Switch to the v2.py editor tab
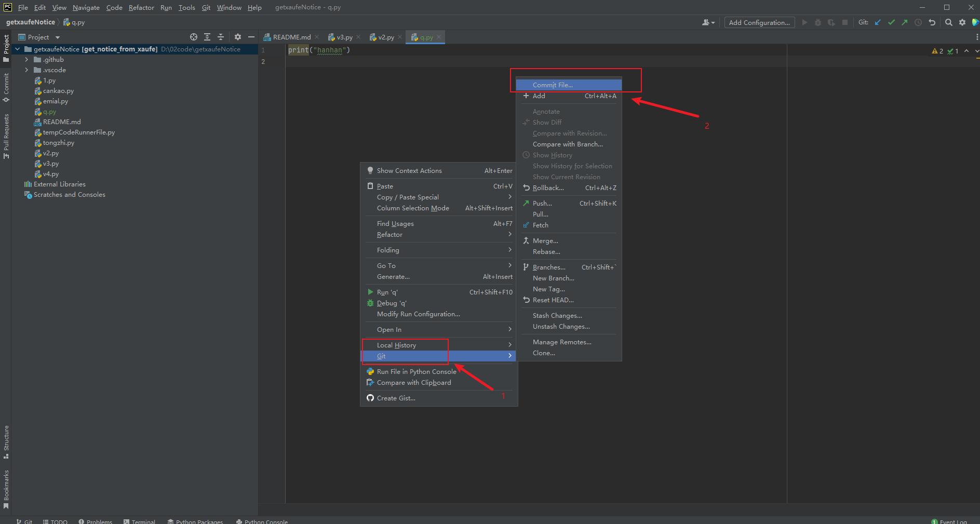Image resolution: width=980 pixels, height=524 pixels. [386, 37]
